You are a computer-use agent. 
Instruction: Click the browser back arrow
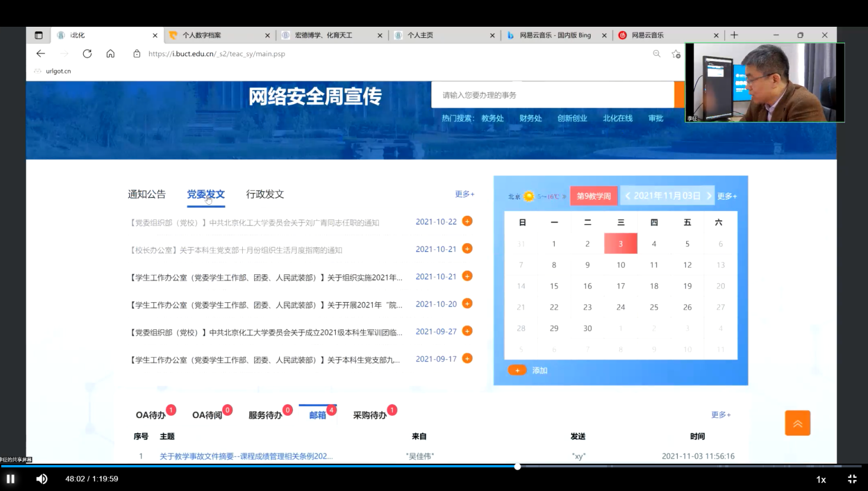click(x=40, y=53)
